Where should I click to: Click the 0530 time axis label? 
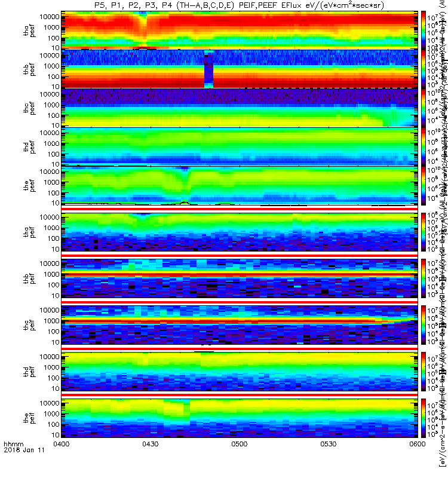(x=328, y=444)
